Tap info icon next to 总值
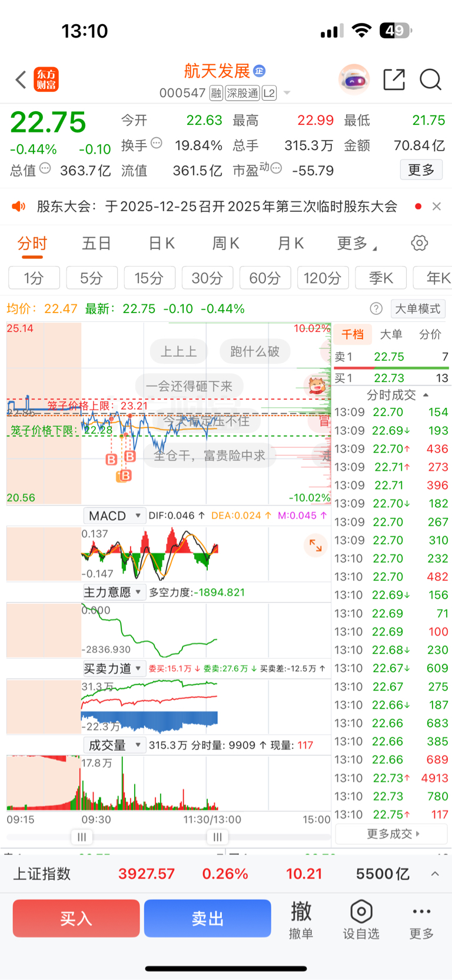452x980 pixels. pos(45,168)
